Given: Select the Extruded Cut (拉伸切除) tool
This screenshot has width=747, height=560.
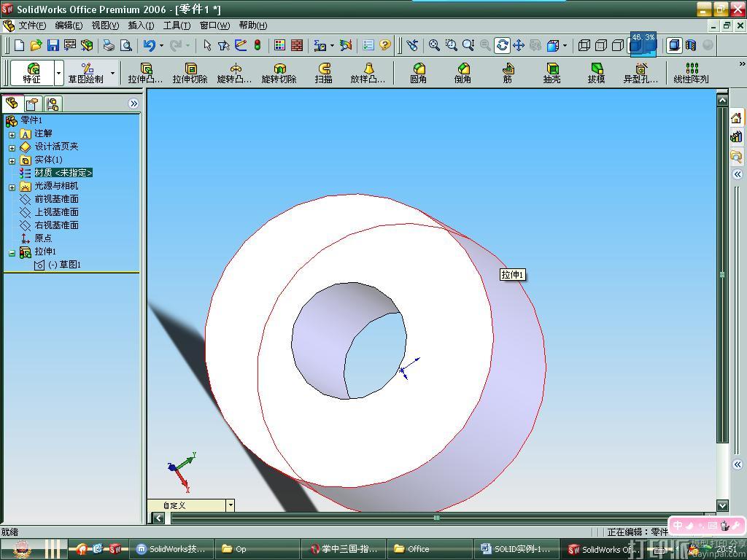Looking at the screenshot, I should [x=190, y=72].
